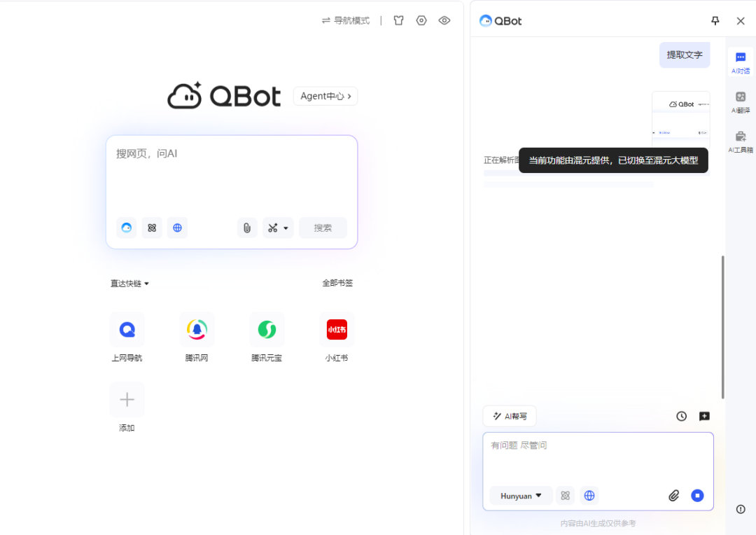Toggle the eye visibility icon in top bar
The width and height of the screenshot is (756, 535).
point(444,20)
